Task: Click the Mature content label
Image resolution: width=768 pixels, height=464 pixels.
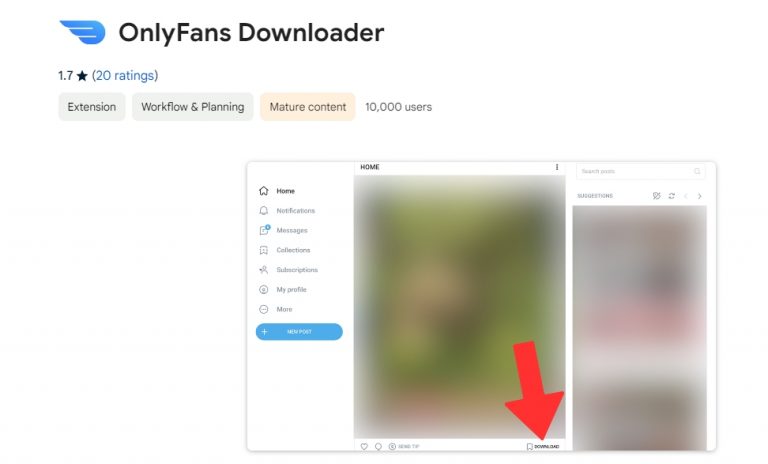Action: [x=308, y=107]
